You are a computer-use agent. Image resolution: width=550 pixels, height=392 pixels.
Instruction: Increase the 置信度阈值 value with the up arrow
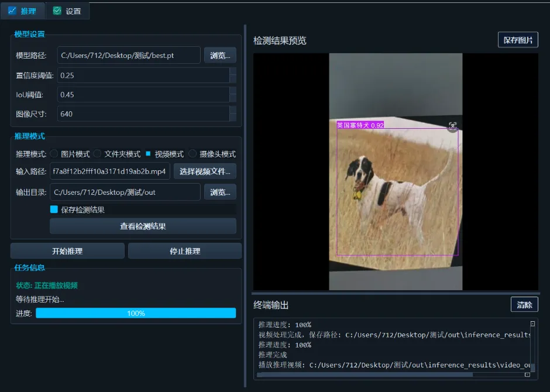tap(233, 71)
